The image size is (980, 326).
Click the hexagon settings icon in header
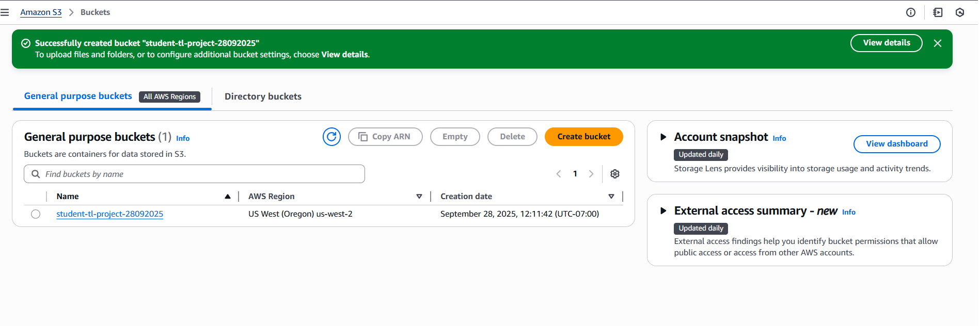(960, 12)
